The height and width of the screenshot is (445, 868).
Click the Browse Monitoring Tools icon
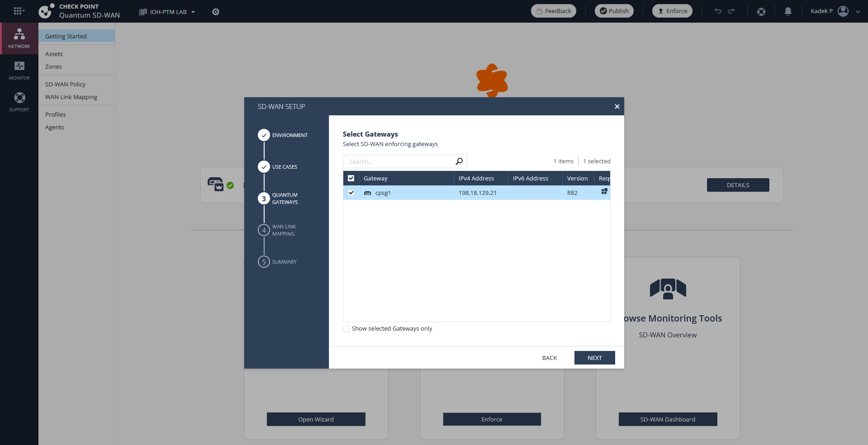668,289
